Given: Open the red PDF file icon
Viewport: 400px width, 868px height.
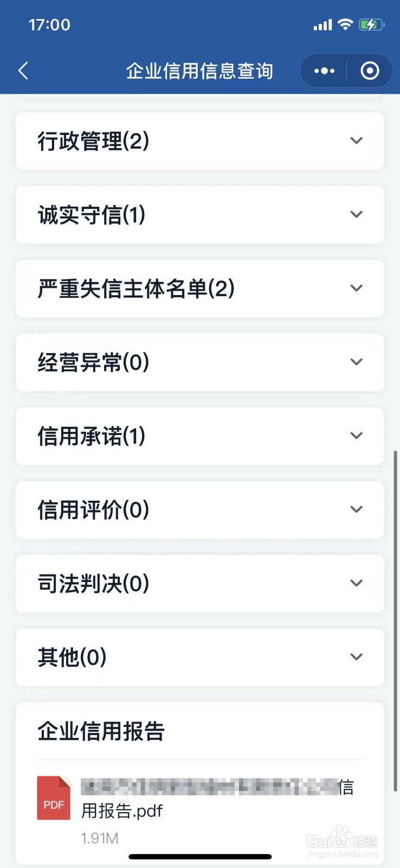Looking at the screenshot, I should [x=54, y=797].
